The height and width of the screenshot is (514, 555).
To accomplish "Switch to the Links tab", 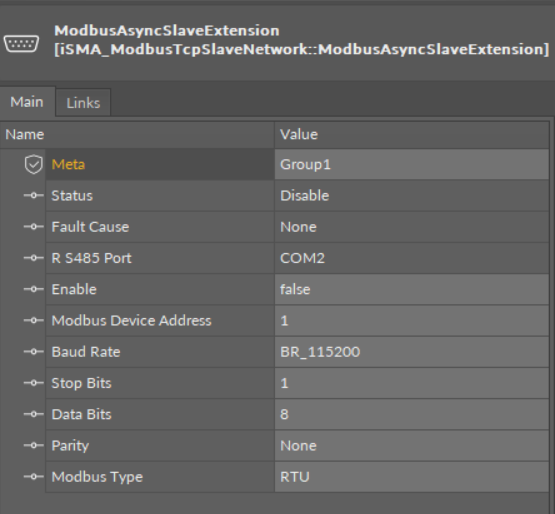I will (x=83, y=103).
